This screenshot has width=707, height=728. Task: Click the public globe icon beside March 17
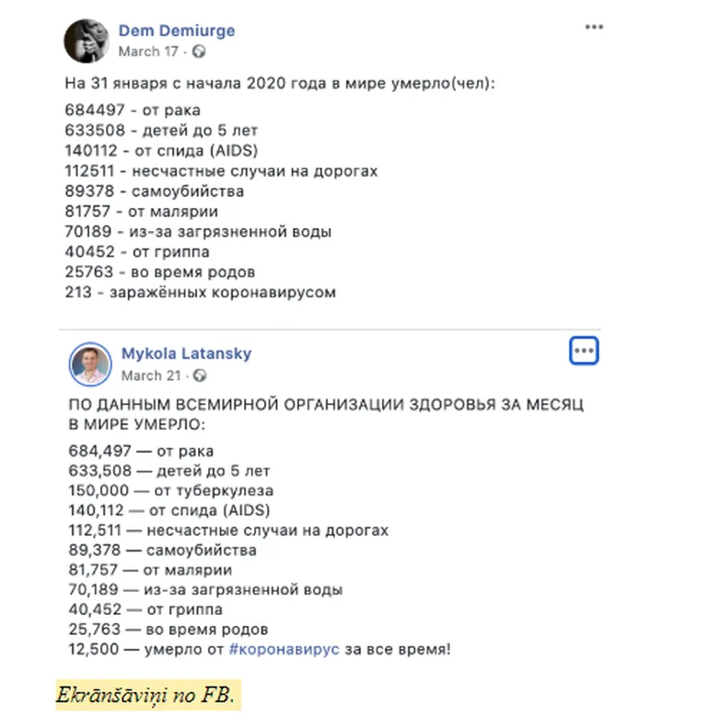pyautogui.click(x=199, y=51)
